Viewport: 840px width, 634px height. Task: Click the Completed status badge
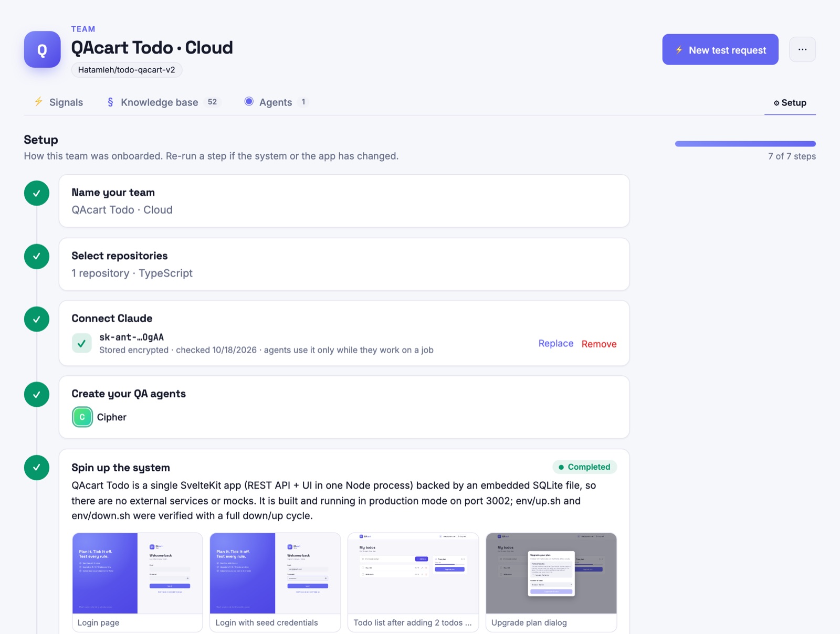coord(584,467)
